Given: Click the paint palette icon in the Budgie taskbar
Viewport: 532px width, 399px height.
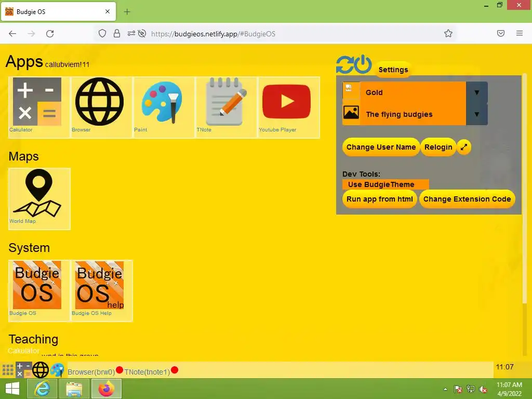Looking at the screenshot, I should point(57,370).
